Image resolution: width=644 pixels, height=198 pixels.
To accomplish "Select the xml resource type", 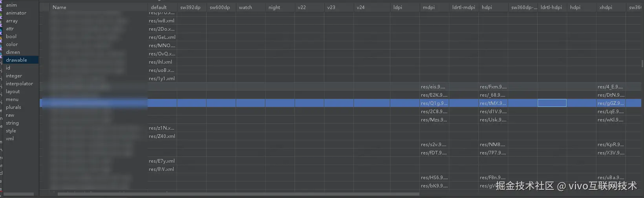I will (10, 139).
